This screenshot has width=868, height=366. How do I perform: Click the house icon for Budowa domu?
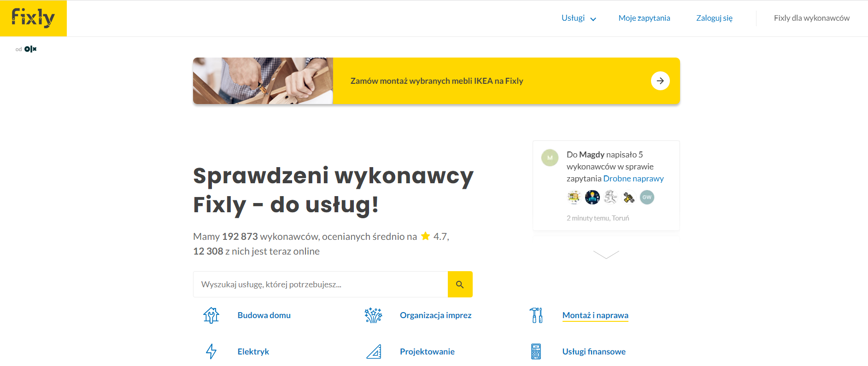(x=211, y=315)
